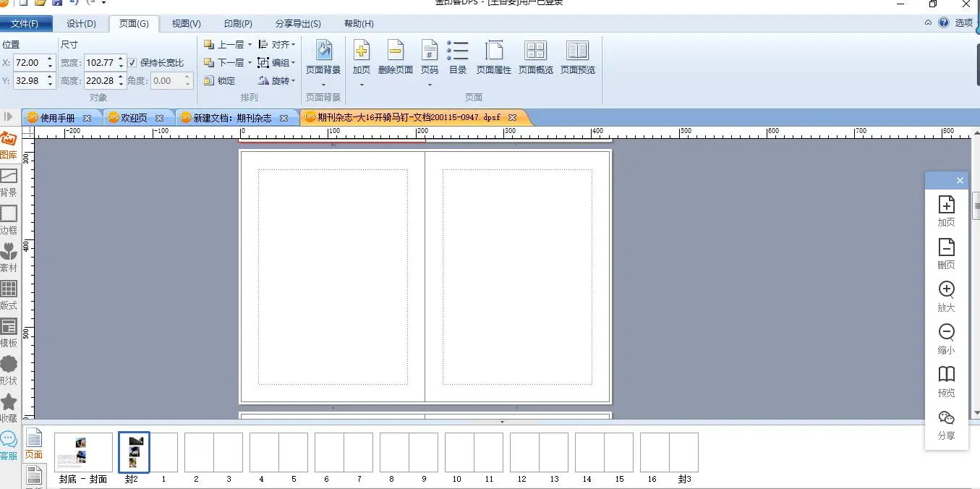Click 预览 preview on floating panel
Image resolution: width=980 pixels, height=489 pixels.
point(946,382)
